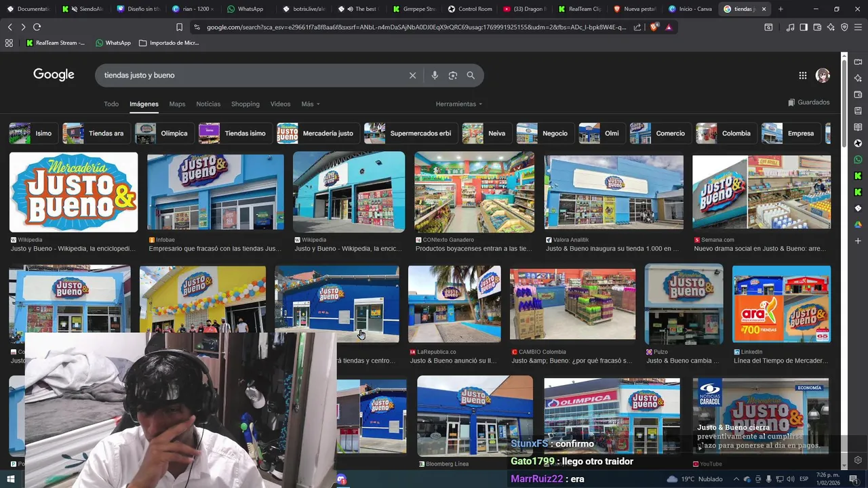
Task: Open the Google account avatar
Action: point(823,75)
